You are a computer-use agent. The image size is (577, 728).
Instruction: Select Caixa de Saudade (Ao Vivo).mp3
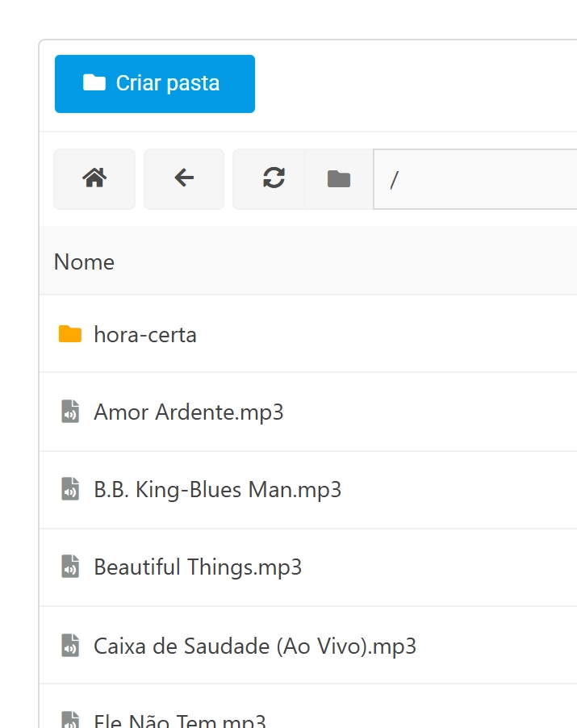[x=254, y=645]
